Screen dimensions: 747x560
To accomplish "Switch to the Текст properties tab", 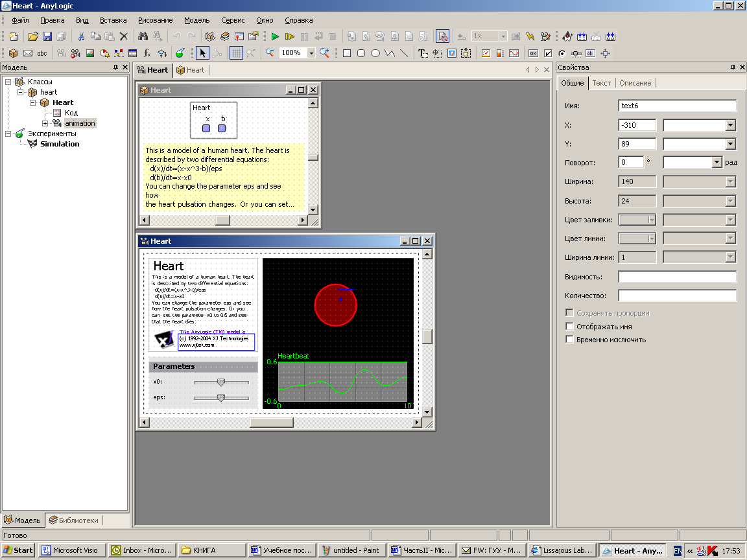I will pos(601,83).
